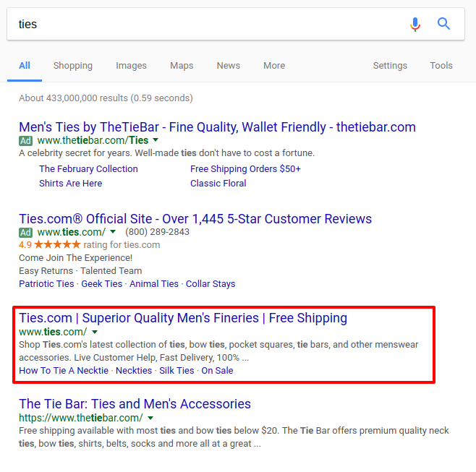Viewport: 476px width, 472px height.
Task: Open Patriotic Ties link
Action: coord(46,283)
